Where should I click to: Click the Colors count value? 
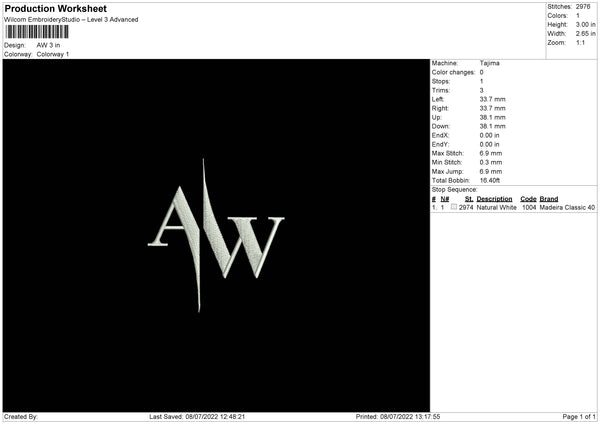click(x=578, y=16)
